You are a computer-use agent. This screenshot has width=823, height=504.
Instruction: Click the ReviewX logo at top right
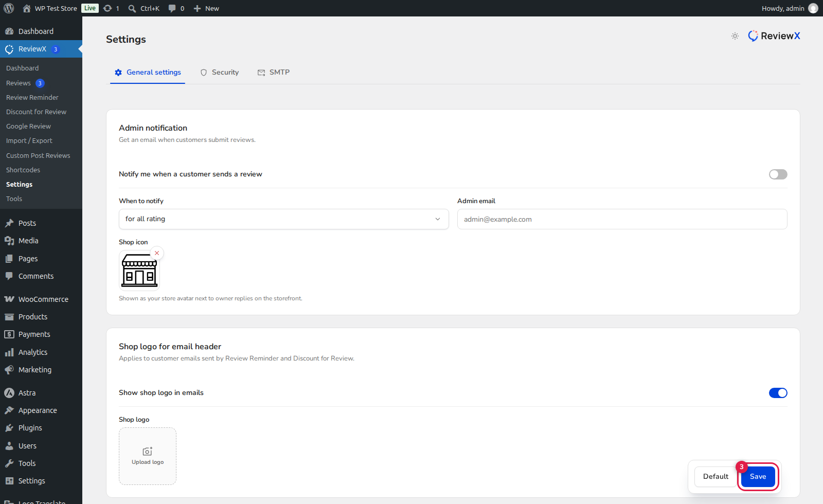pos(774,36)
